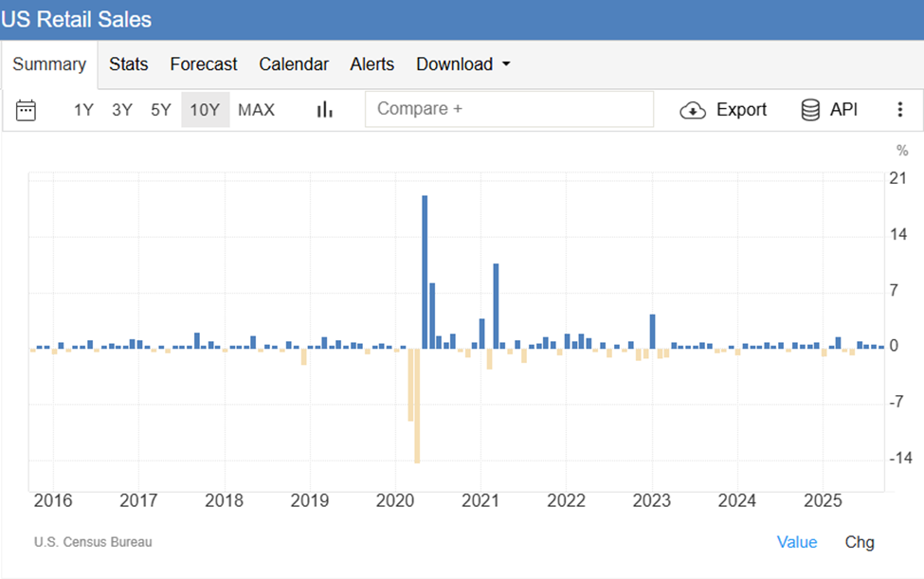
Task: Click the bar chart type icon
Action: coord(325,110)
